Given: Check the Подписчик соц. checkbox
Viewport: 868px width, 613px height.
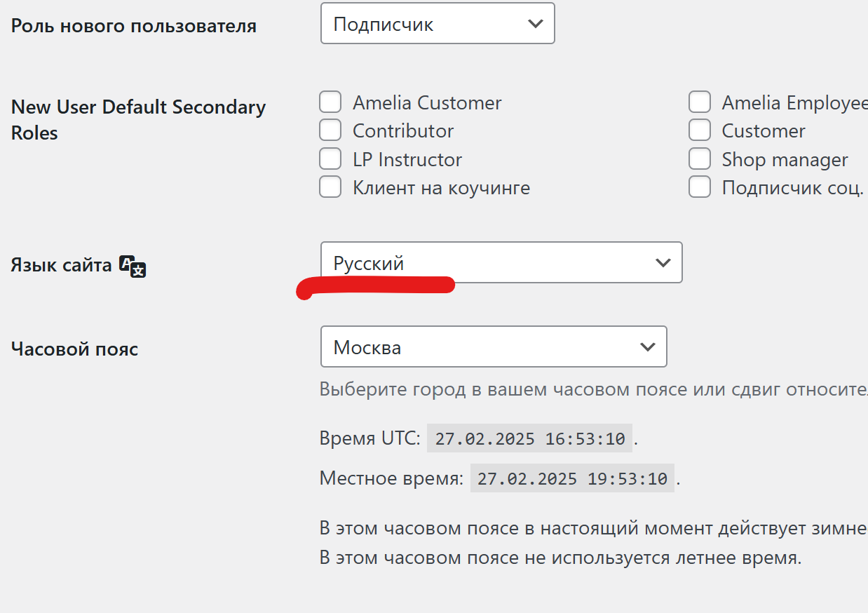Looking at the screenshot, I should pos(700,187).
